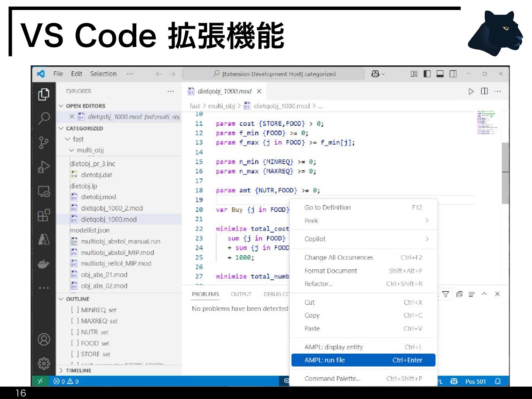Open the Selection menu
This screenshot has width=532, height=399.
(103, 74)
